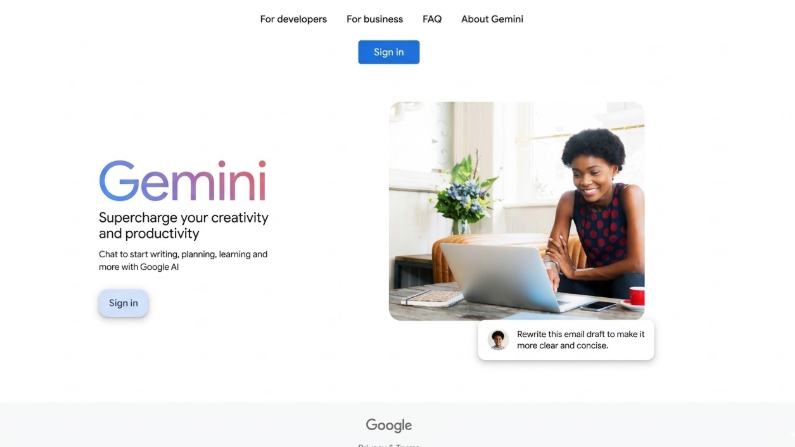Screen dimensions: 795x447
Task: Click the colorful Gemini logo
Action: point(183,181)
